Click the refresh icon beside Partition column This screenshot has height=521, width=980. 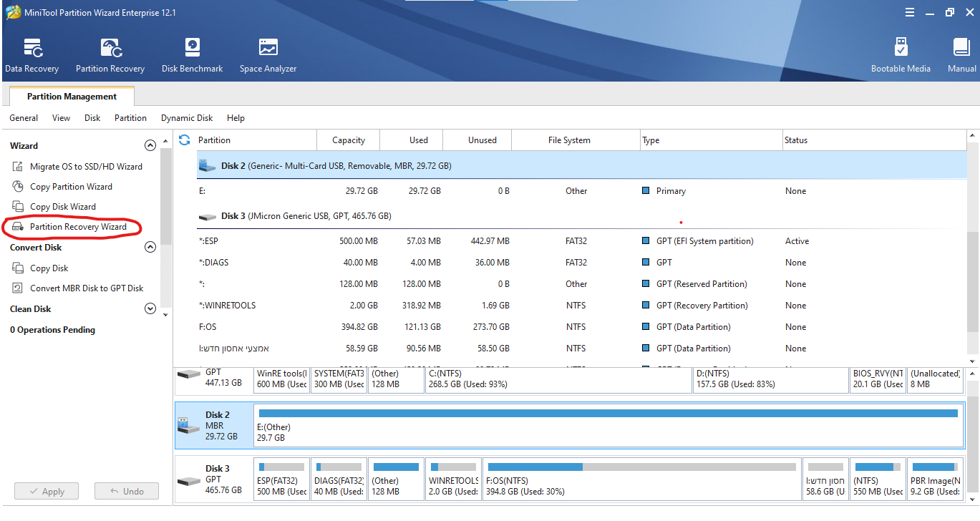pyautogui.click(x=185, y=140)
